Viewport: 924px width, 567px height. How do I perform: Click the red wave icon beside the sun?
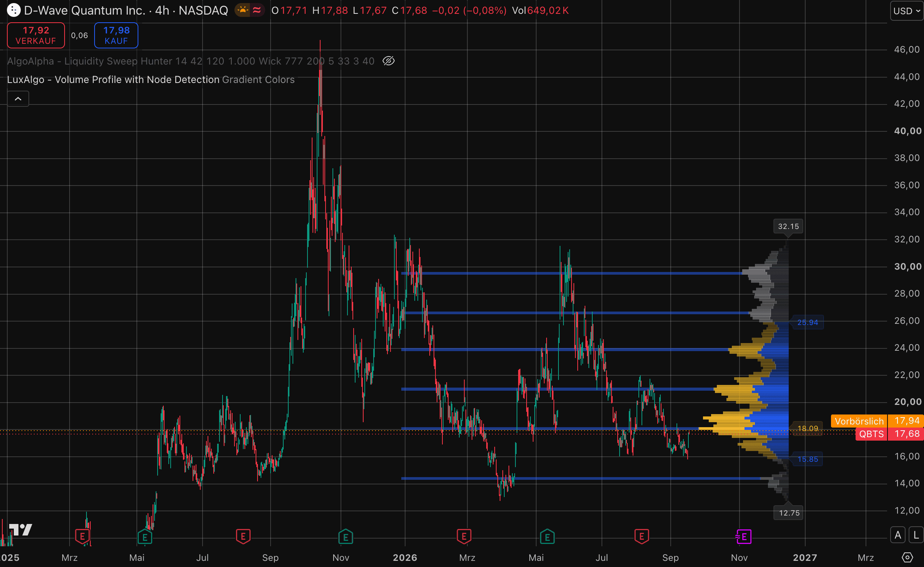257,10
